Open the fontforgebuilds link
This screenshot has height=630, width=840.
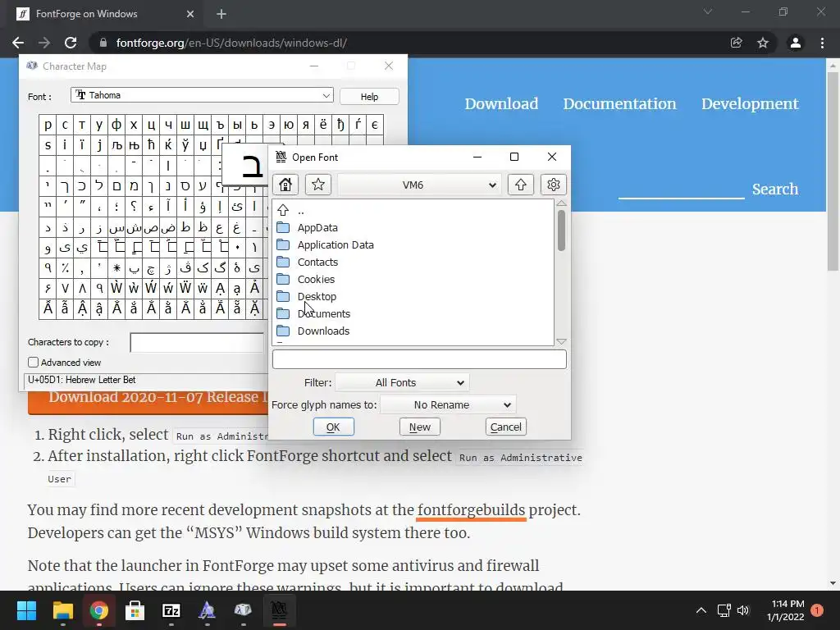[x=472, y=510]
